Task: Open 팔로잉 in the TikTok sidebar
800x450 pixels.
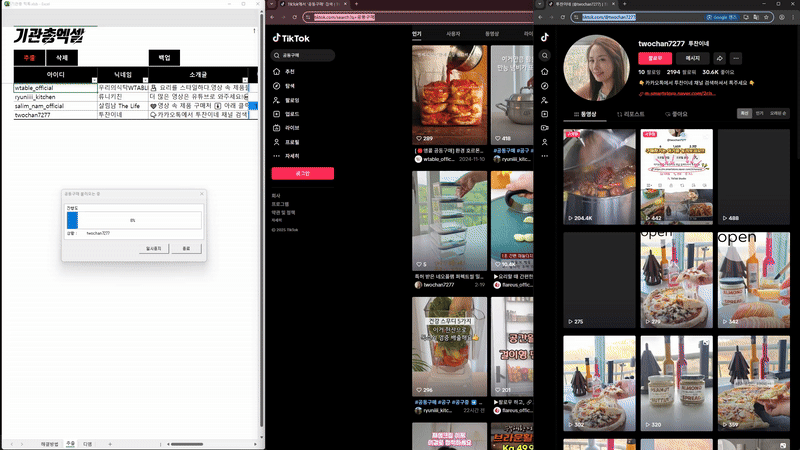Action: coord(286,100)
